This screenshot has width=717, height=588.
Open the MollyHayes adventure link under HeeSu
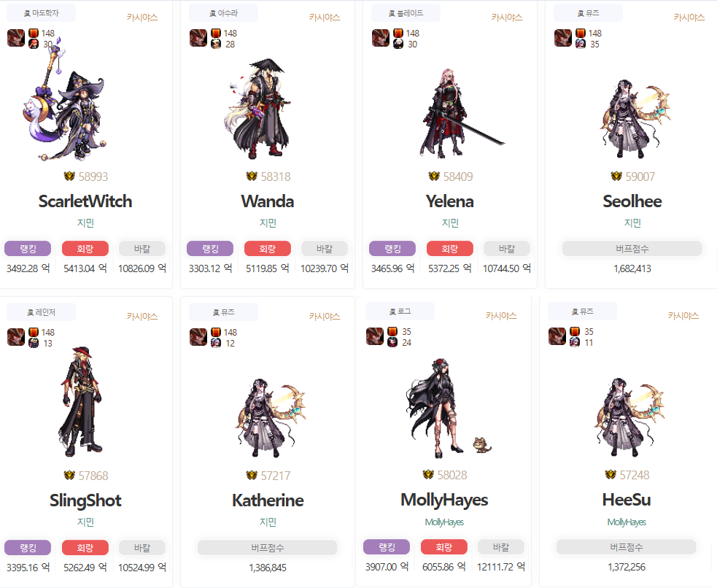click(x=627, y=522)
